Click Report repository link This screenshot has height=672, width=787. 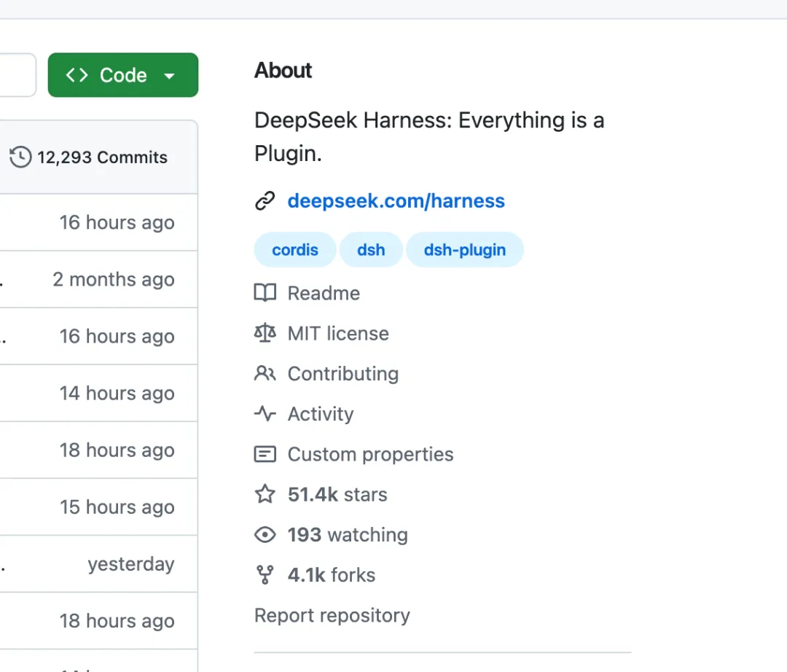[332, 615]
